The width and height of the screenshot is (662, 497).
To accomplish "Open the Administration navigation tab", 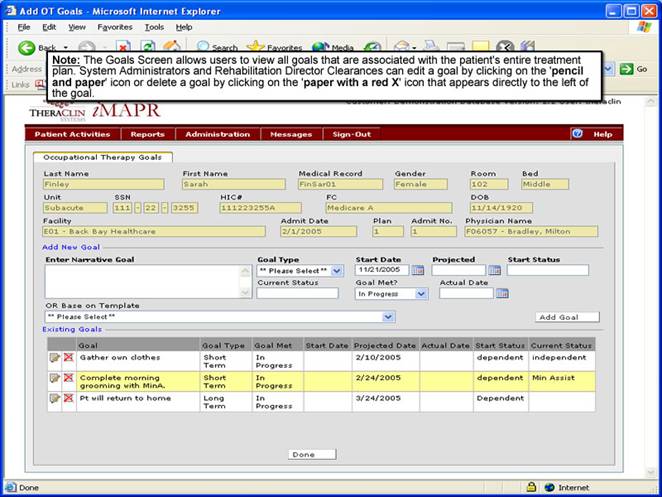I will (217, 134).
